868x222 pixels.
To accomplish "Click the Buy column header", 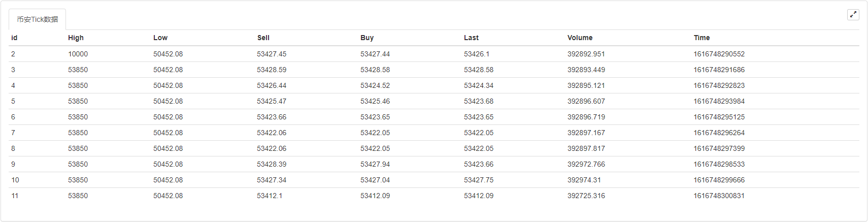I will [367, 38].
